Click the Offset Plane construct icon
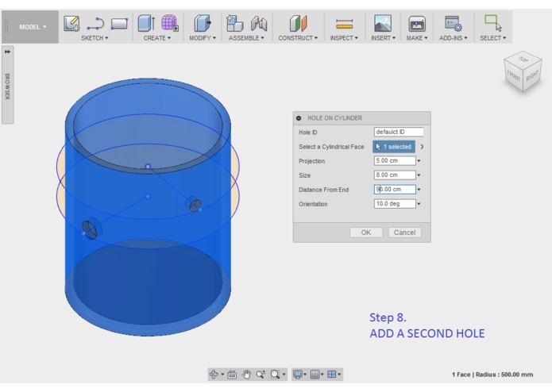Viewport: 552px width, 392px height. [x=298, y=24]
